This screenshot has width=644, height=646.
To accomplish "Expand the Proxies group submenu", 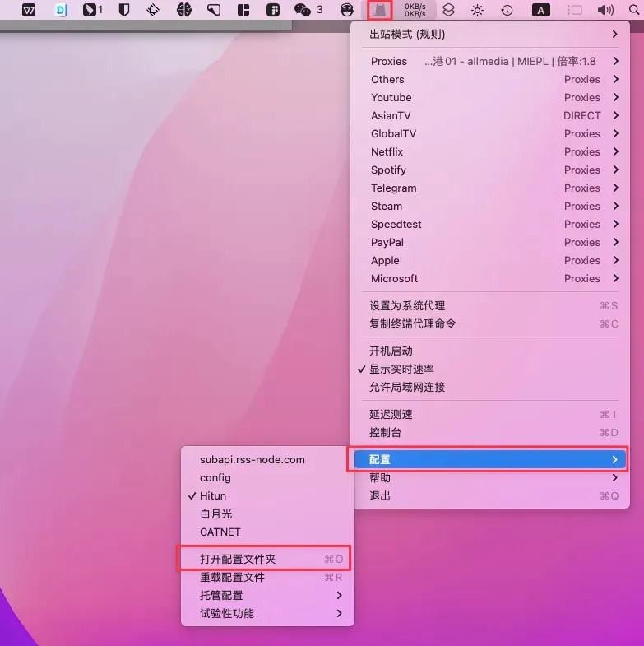I will 490,62.
